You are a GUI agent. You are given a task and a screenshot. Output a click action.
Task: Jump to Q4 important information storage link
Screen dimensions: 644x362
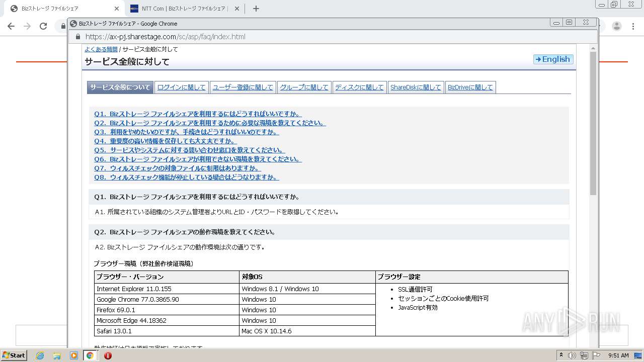[x=165, y=141]
